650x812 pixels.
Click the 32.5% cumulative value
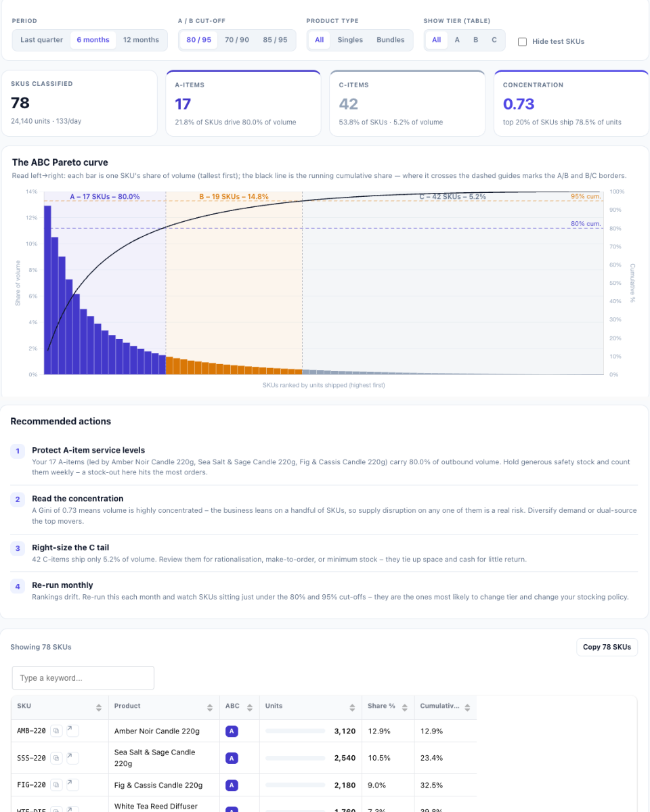[431, 785]
